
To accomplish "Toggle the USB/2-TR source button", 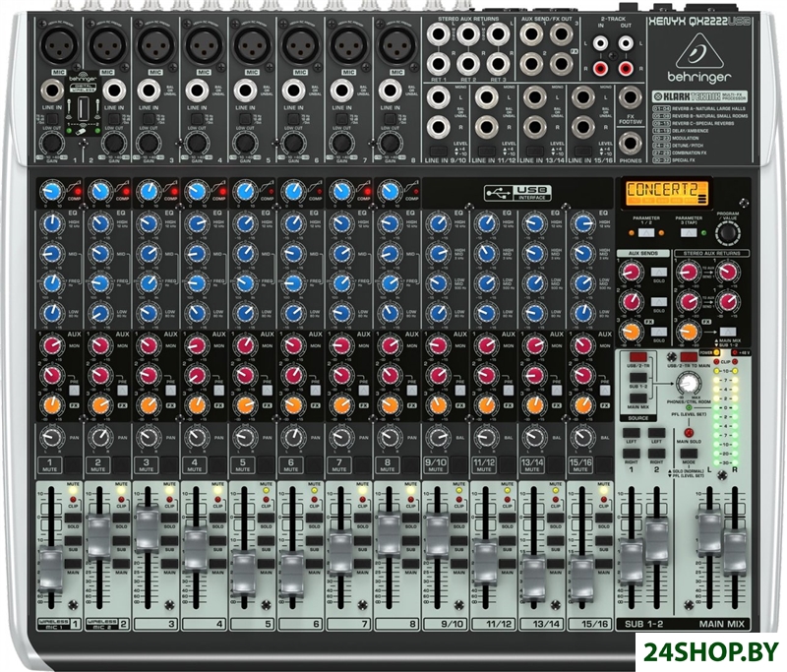I will (x=637, y=357).
